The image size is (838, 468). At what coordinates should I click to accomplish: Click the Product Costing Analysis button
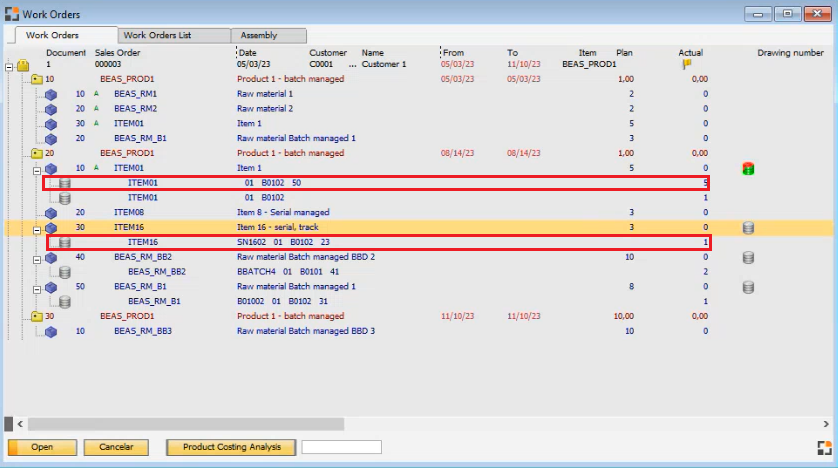click(231, 447)
